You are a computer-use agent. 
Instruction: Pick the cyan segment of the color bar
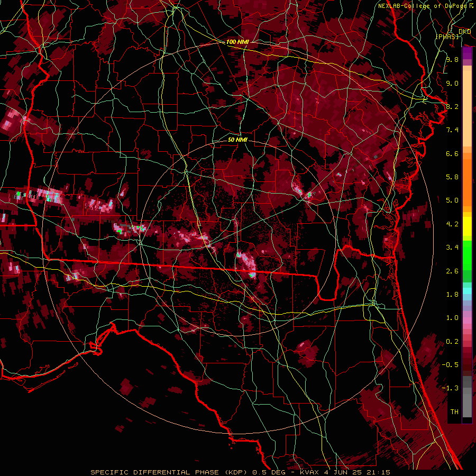(467, 291)
